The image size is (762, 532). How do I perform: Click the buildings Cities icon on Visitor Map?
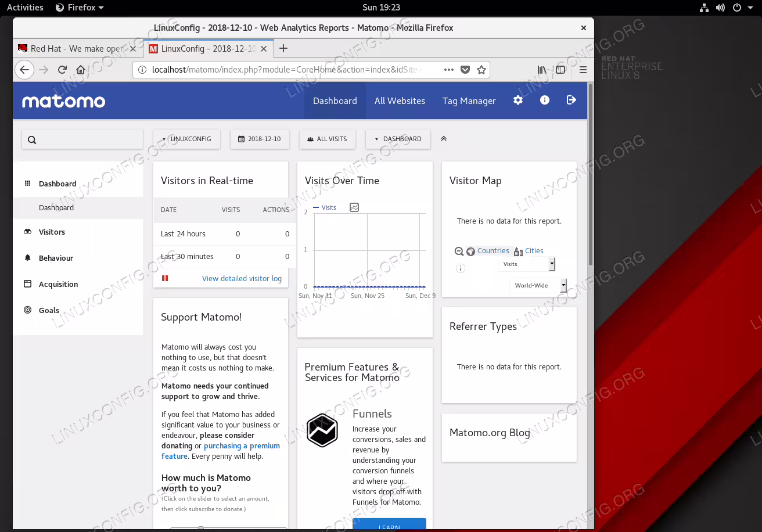tap(518, 251)
